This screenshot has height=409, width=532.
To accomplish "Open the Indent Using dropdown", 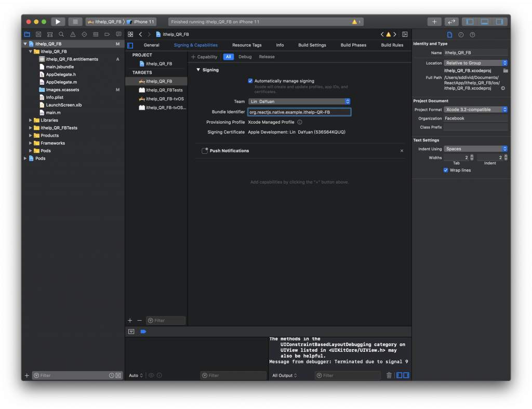I will (476, 149).
